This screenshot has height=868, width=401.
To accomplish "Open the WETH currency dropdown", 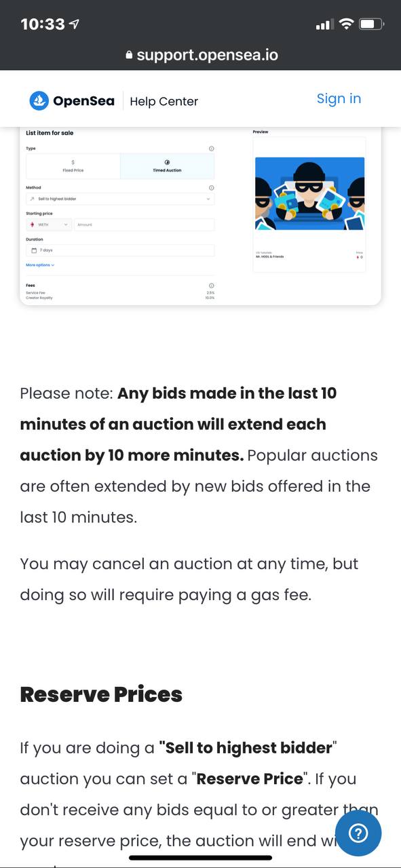I will (x=49, y=224).
